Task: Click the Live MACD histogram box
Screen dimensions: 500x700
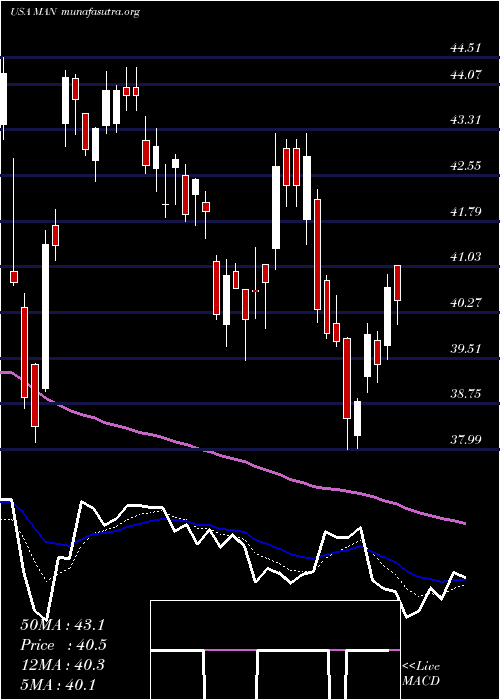Action: [x=275, y=650]
